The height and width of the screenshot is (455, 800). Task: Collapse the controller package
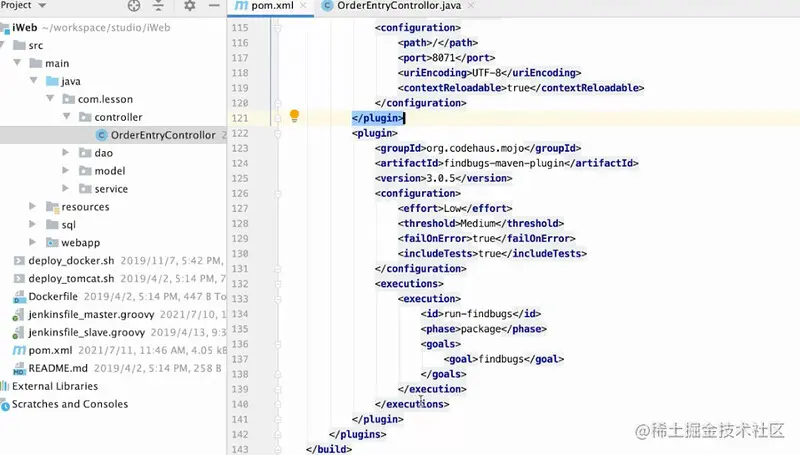66,116
